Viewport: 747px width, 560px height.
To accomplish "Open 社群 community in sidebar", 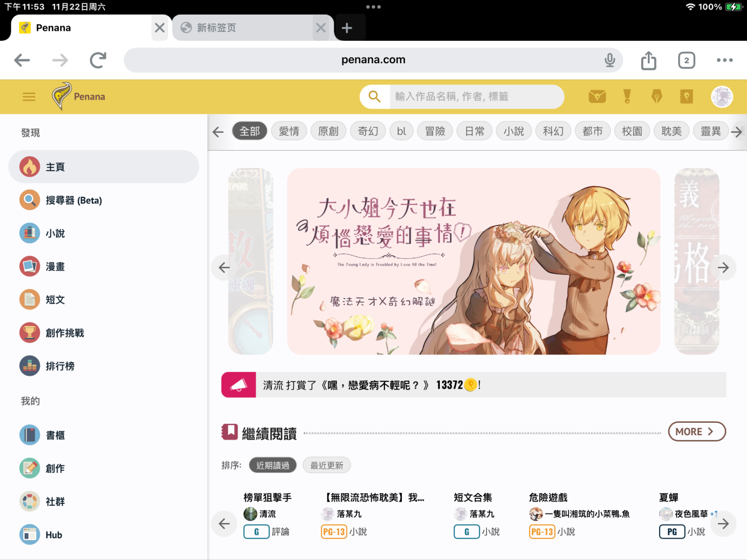I will click(x=104, y=501).
